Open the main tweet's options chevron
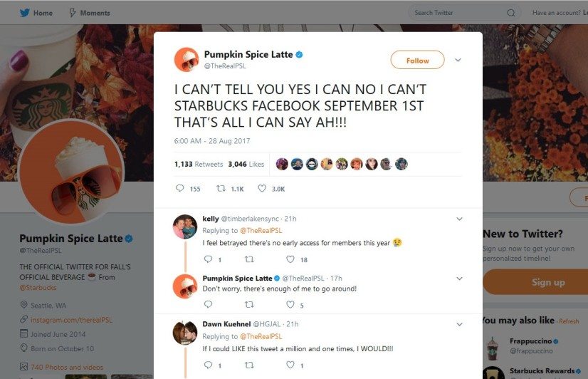The height and width of the screenshot is (379, 588). tap(458, 60)
